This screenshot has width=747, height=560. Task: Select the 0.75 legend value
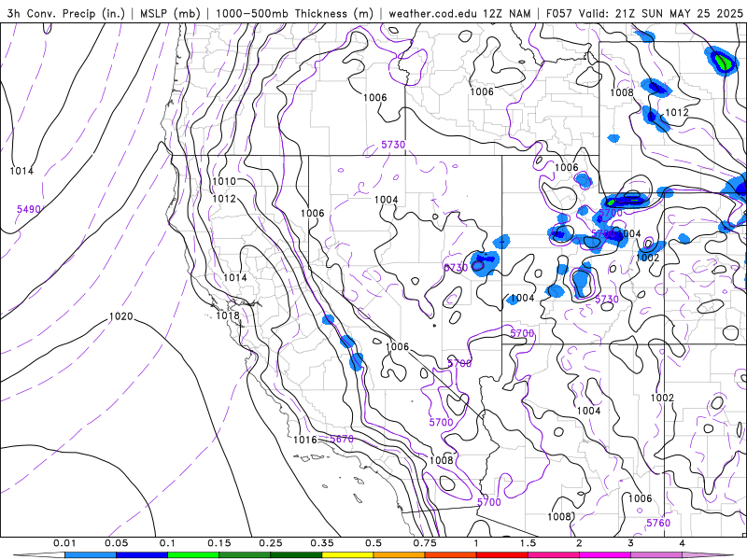point(425,543)
